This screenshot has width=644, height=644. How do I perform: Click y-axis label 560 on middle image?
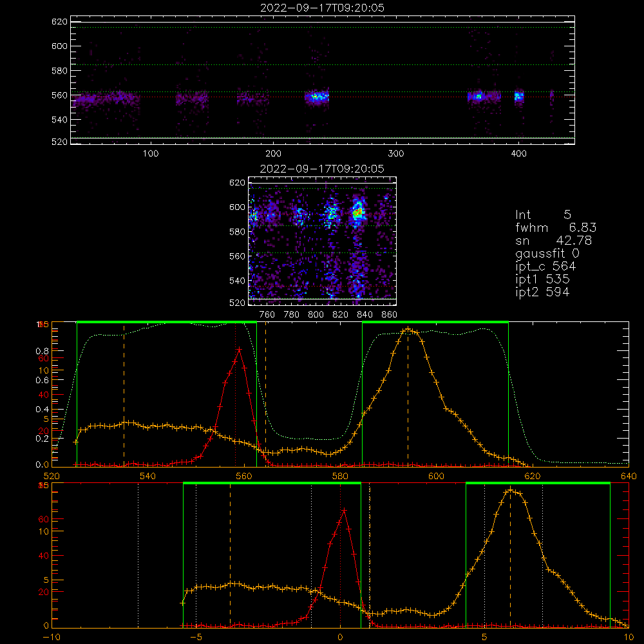tap(237, 256)
